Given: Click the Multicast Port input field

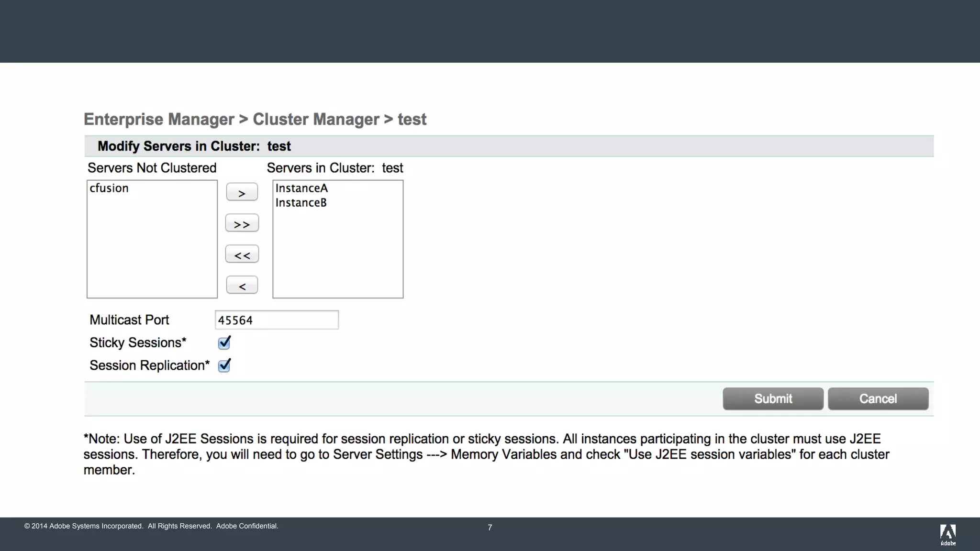Looking at the screenshot, I should coord(277,320).
